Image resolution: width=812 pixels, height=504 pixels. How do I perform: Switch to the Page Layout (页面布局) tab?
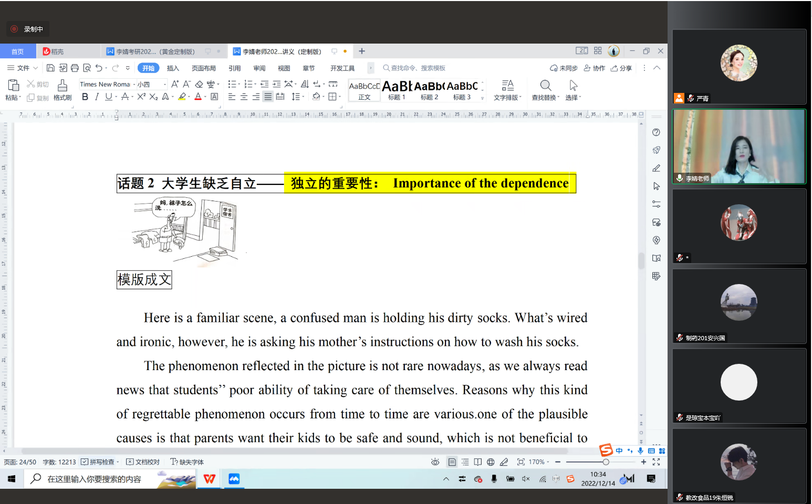(x=204, y=68)
